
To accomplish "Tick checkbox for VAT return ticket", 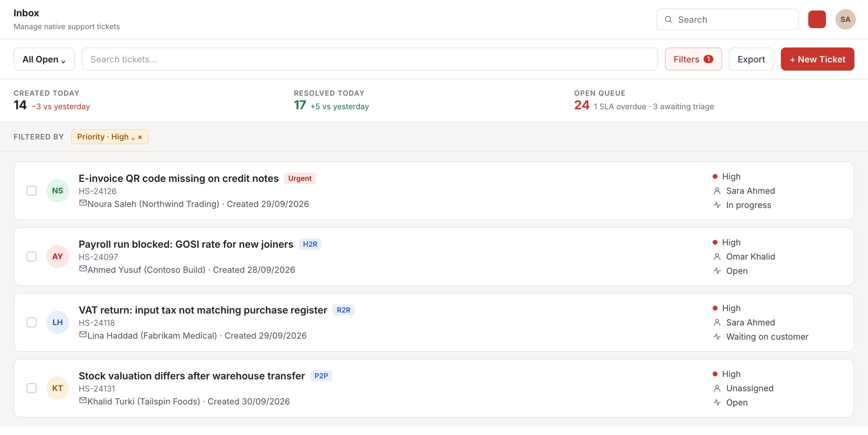I will tap(32, 322).
